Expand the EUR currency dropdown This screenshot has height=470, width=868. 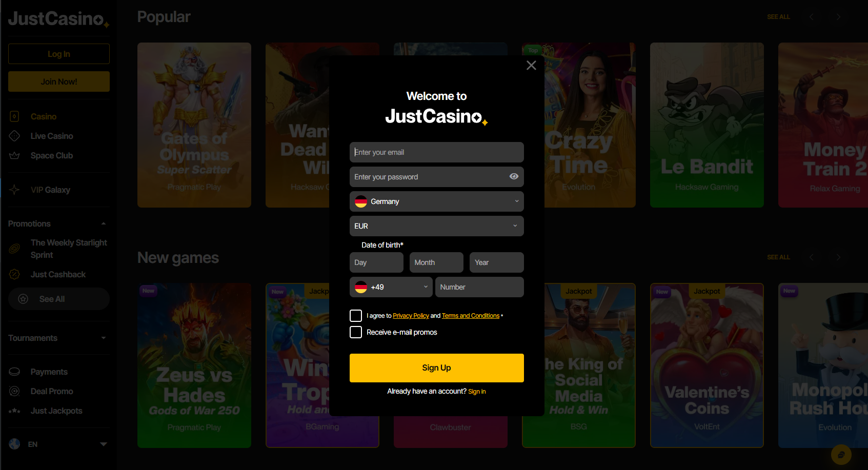pyautogui.click(x=437, y=226)
